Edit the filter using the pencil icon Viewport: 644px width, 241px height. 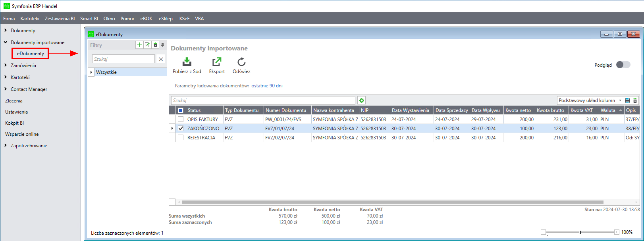coord(147,45)
